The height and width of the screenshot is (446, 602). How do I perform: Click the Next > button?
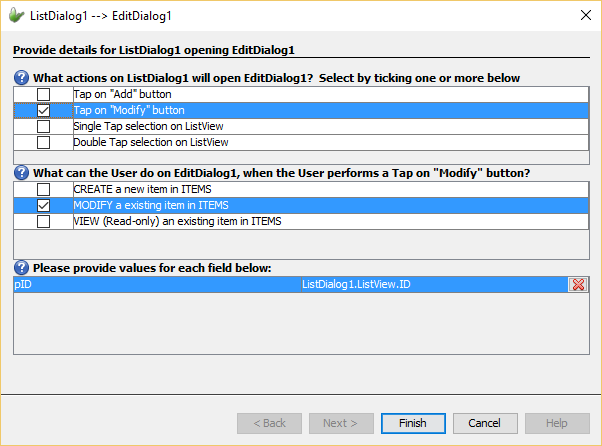341,423
